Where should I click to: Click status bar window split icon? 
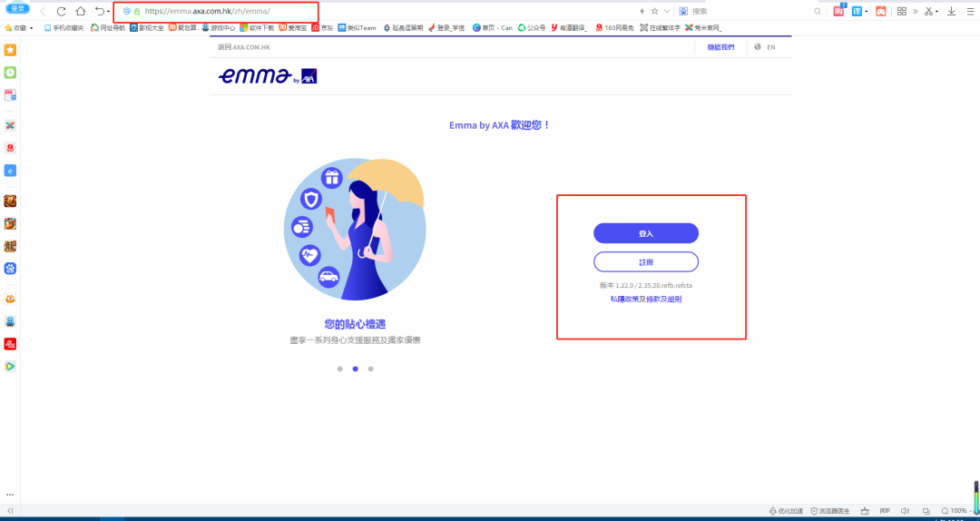coord(926,511)
